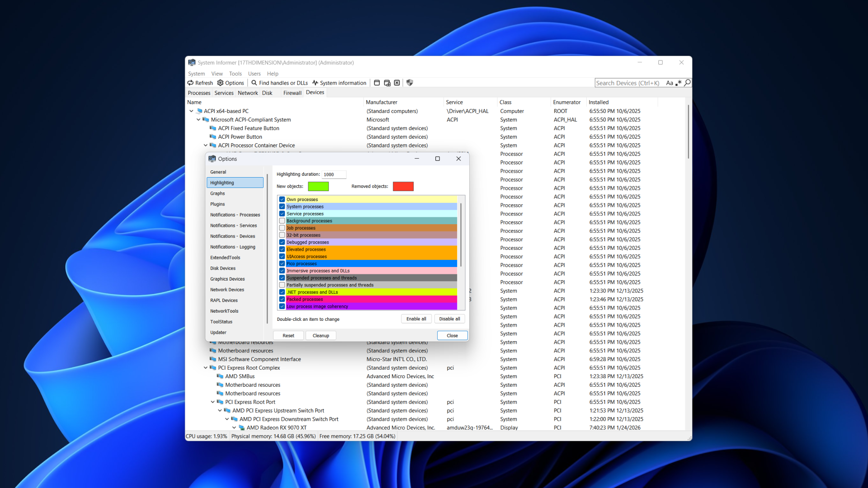Click the find window toolbar icon
Image resolution: width=868 pixels, height=488 pixels.
[377, 83]
